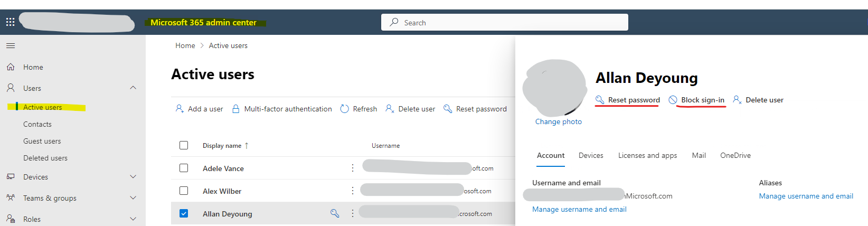Image resolution: width=868 pixels, height=226 pixels.
Task: Expand the Devices section chevron
Action: [x=133, y=176]
